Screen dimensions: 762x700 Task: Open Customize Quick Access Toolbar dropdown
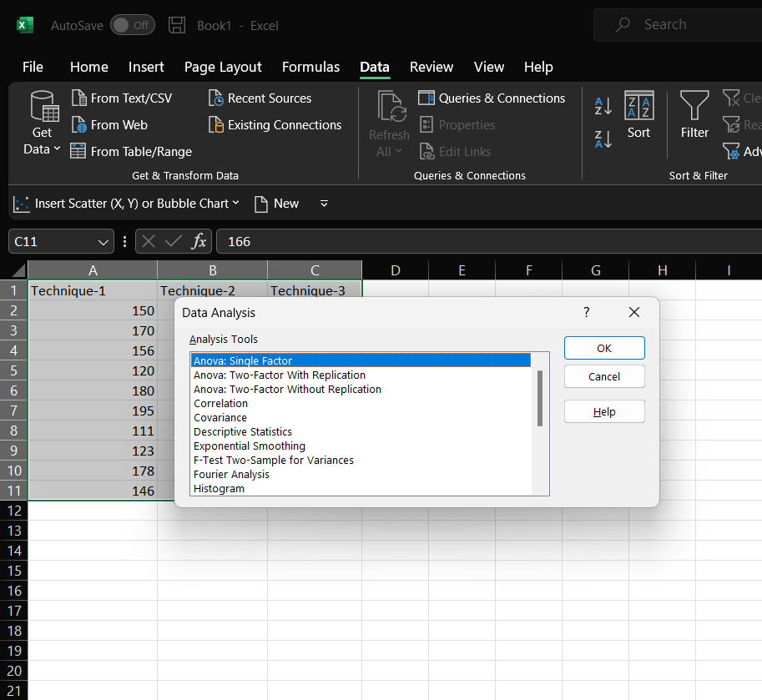[325, 204]
